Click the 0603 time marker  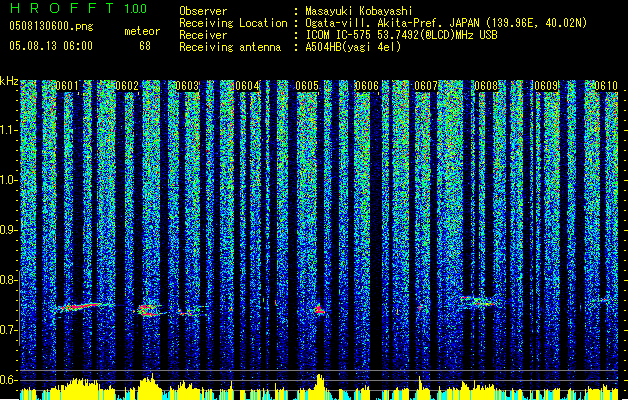click(x=187, y=86)
